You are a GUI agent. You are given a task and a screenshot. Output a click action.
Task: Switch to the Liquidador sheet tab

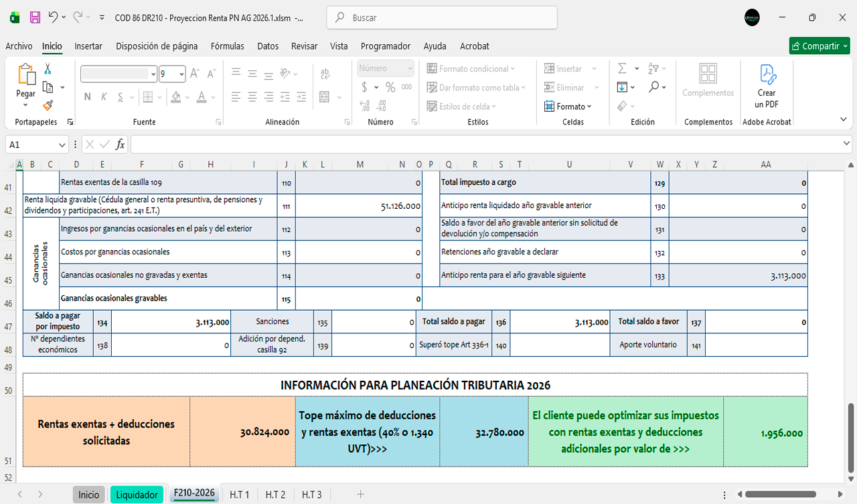tap(137, 495)
